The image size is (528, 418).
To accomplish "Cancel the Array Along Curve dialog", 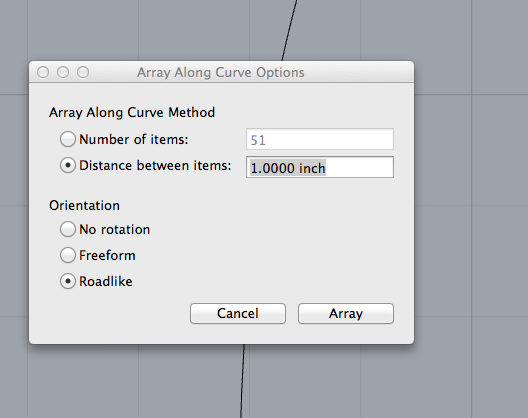I will [238, 314].
